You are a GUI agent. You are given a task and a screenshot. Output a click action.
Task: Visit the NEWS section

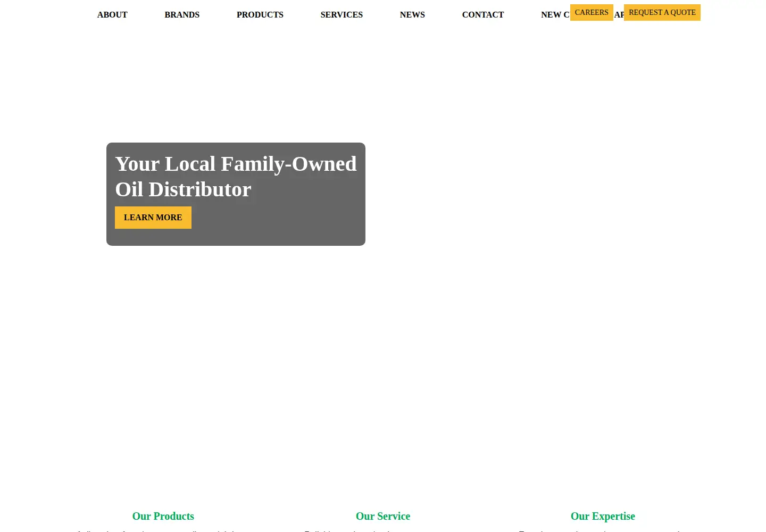click(x=412, y=15)
